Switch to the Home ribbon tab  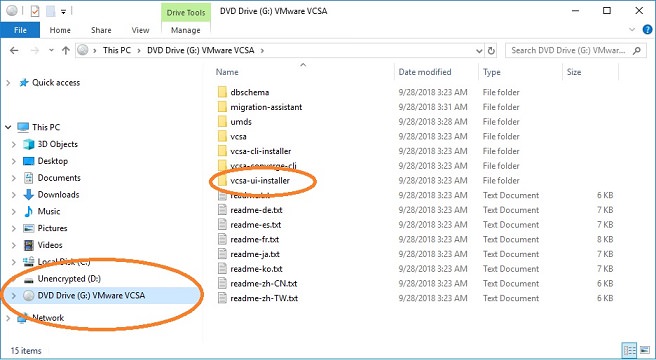tap(60, 30)
